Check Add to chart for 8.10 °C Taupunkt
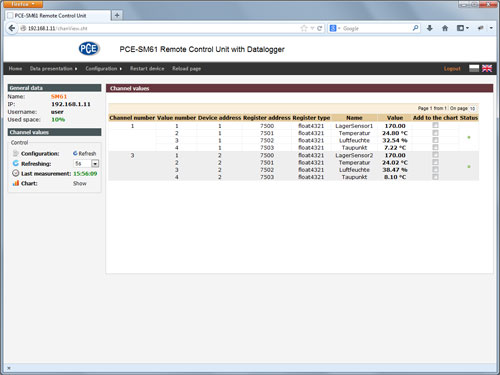500x375 pixels. 435,177
